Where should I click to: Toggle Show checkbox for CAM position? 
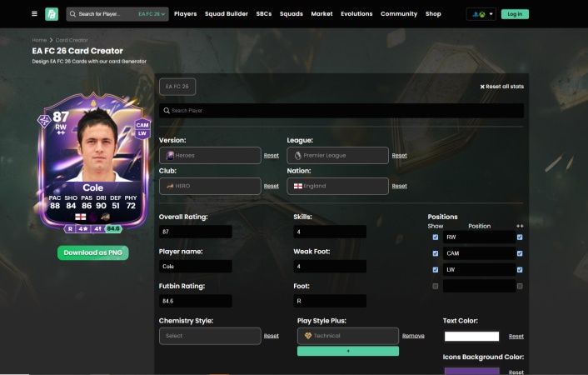click(436, 253)
